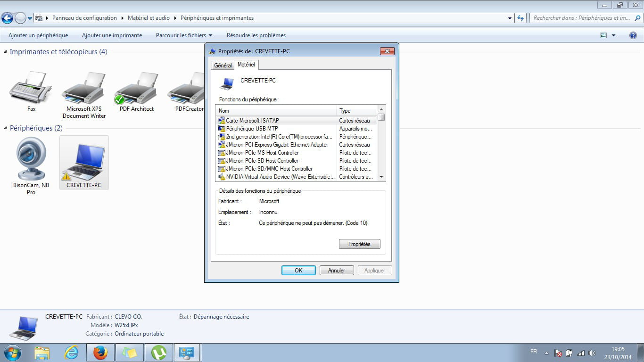Open the view options dropdown arrow
644x362 pixels.
click(613, 35)
